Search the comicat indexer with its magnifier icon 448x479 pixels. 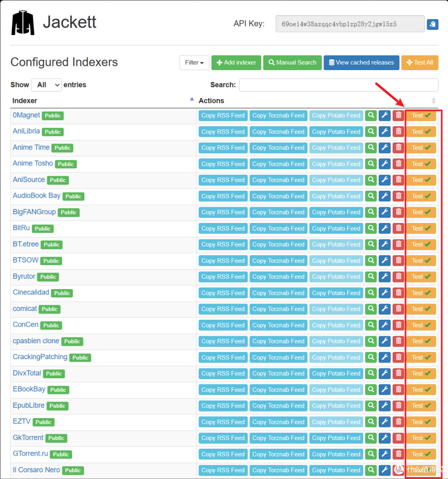pos(371,309)
